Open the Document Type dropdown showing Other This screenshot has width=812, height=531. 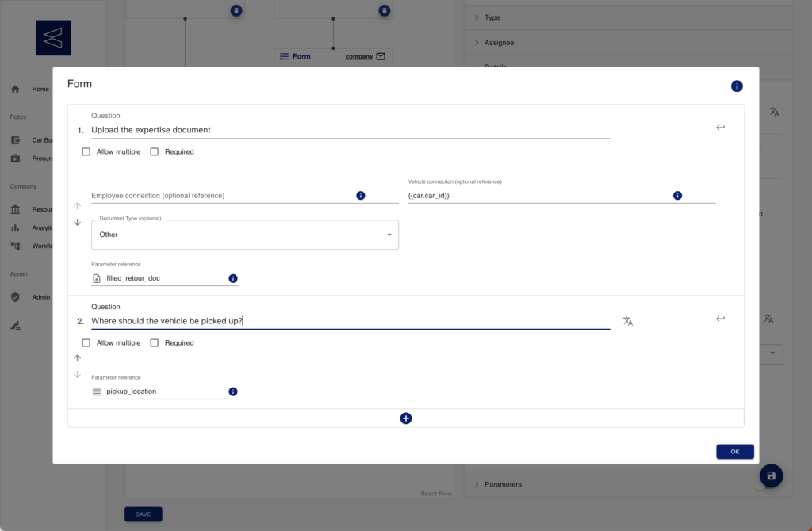(x=245, y=235)
